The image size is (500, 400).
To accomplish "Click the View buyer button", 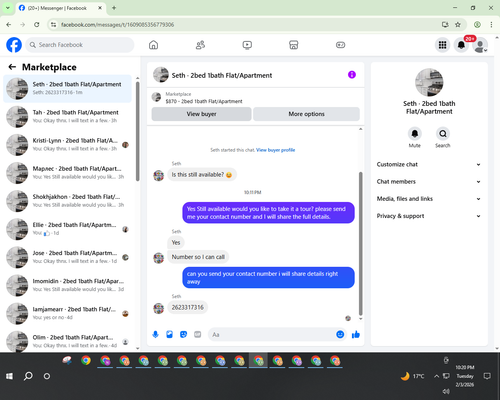I will coord(201,114).
